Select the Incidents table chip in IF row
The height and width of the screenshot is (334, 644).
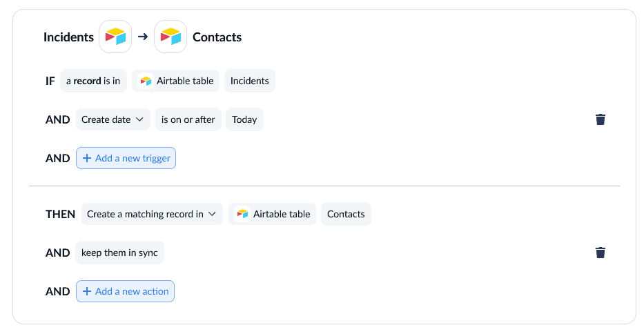[x=250, y=81]
